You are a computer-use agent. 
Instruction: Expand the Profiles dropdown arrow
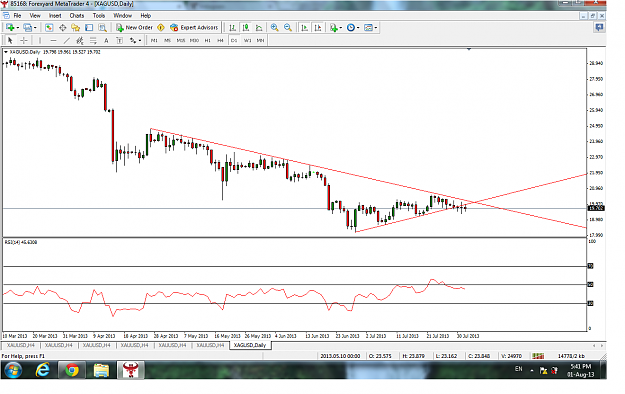35,28
